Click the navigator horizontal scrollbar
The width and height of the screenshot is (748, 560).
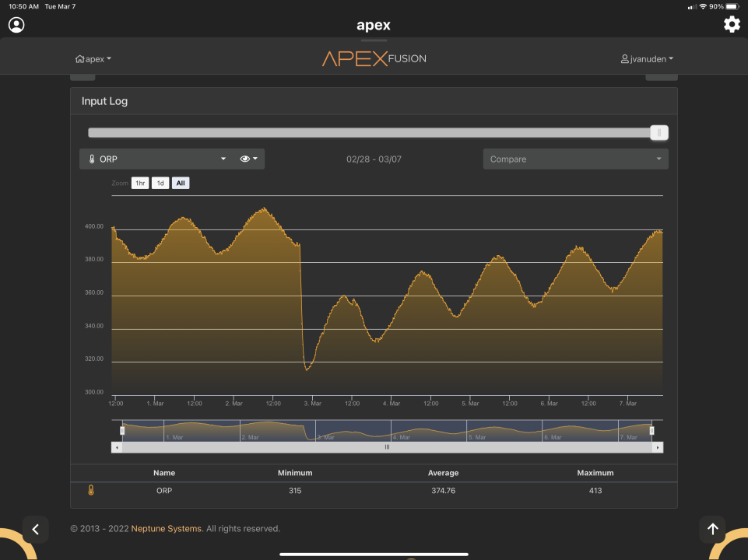(387, 447)
